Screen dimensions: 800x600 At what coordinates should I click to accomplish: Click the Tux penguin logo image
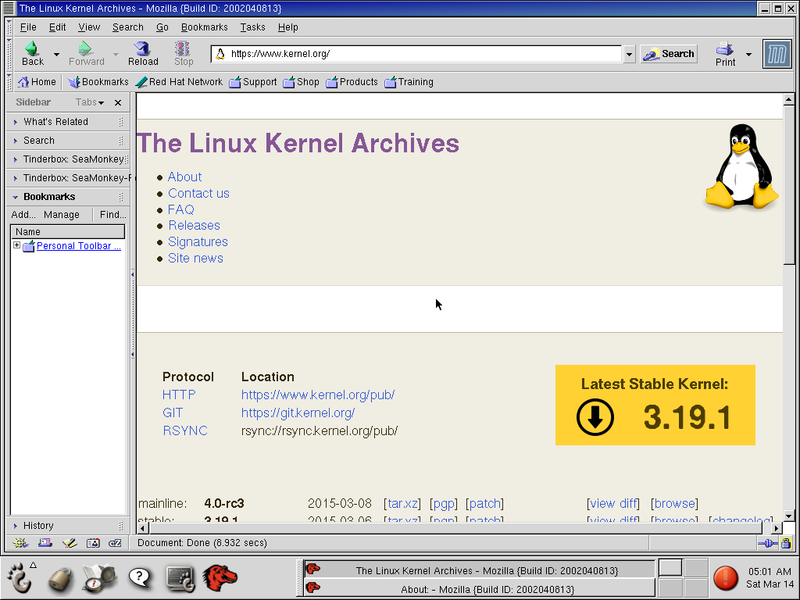click(x=742, y=166)
